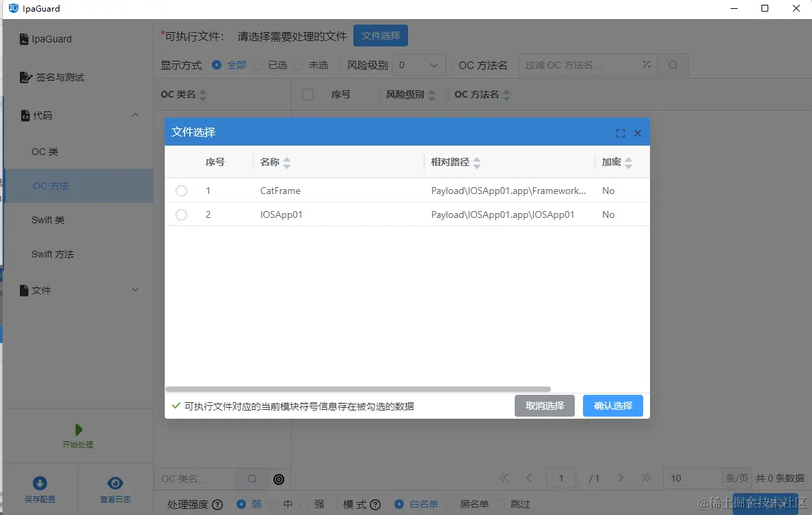This screenshot has width=812, height=515.
Task: Open help icon beside 处理强度
Action: point(217,505)
